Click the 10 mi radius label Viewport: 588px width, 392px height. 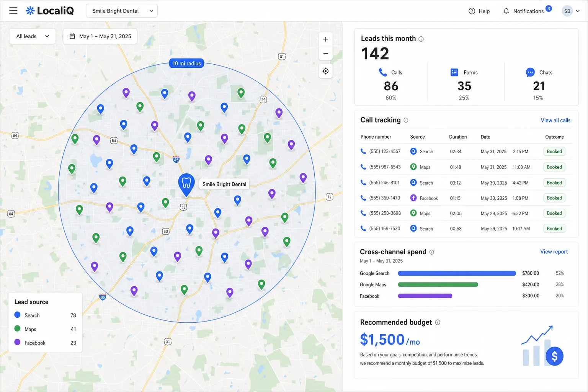[186, 64]
